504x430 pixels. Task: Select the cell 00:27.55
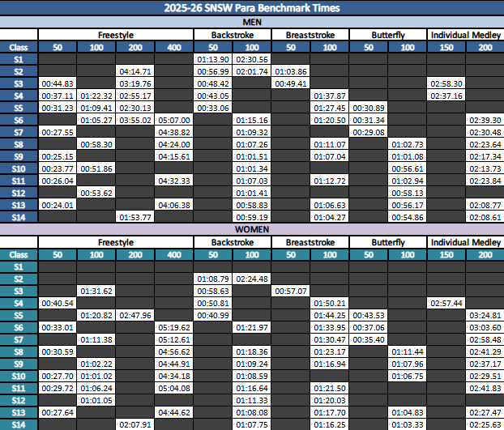[x=58, y=132]
